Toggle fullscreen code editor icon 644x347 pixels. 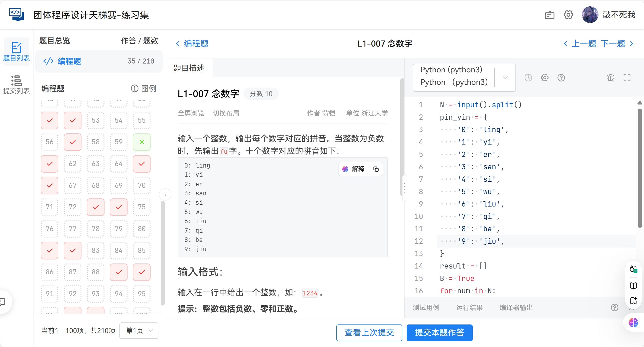click(x=627, y=78)
